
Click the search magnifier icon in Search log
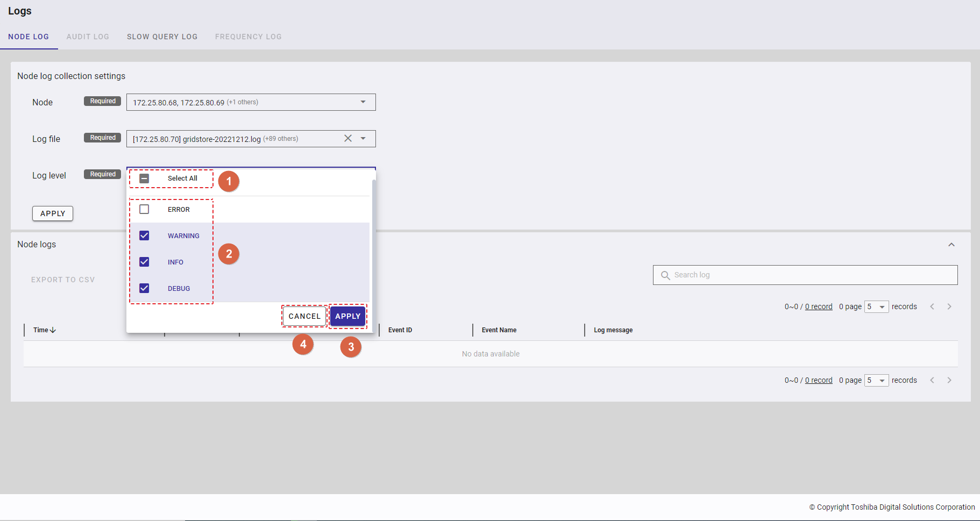click(665, 275)
